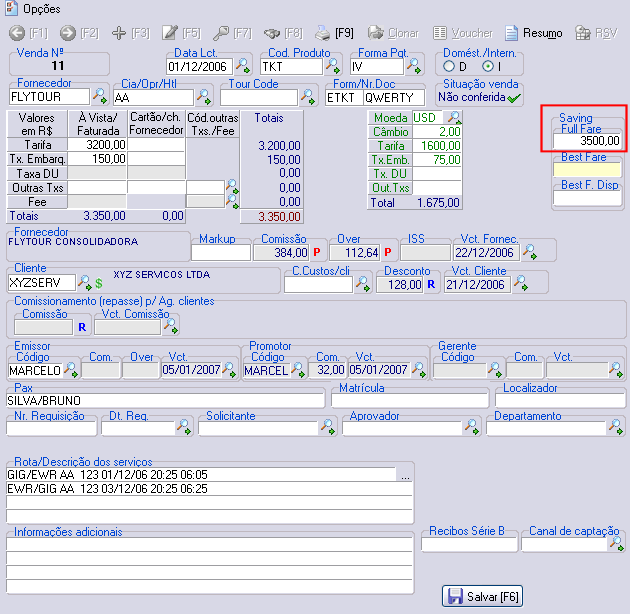Screen dimensions: 630x614
Task: Open lookup next to Promotor Vct. 05/01/2007
Action: click(x=419, y=370)
